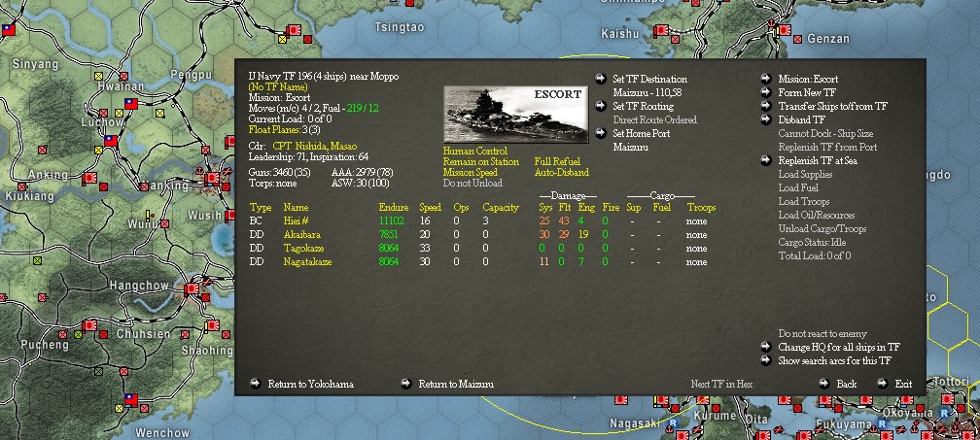Click Back to previous screen
Image resolution: width=980 pixels, height=440 pixels.
click(846, 384)
